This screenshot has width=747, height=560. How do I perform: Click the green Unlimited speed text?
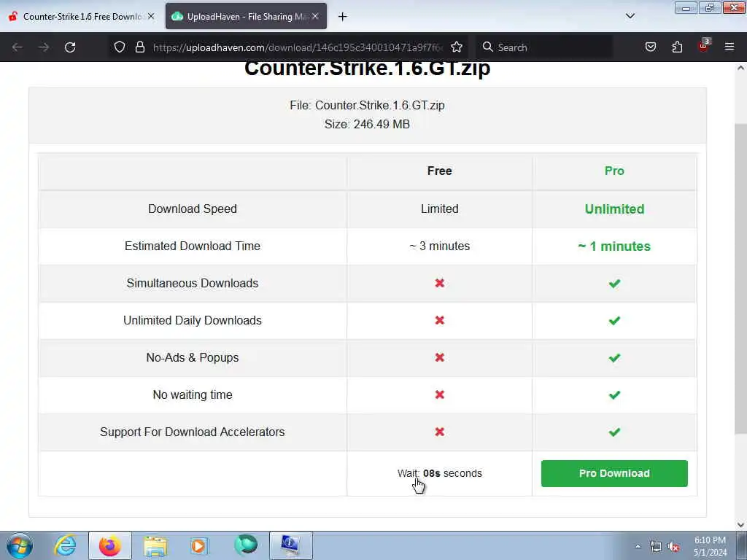coord(614,209)
